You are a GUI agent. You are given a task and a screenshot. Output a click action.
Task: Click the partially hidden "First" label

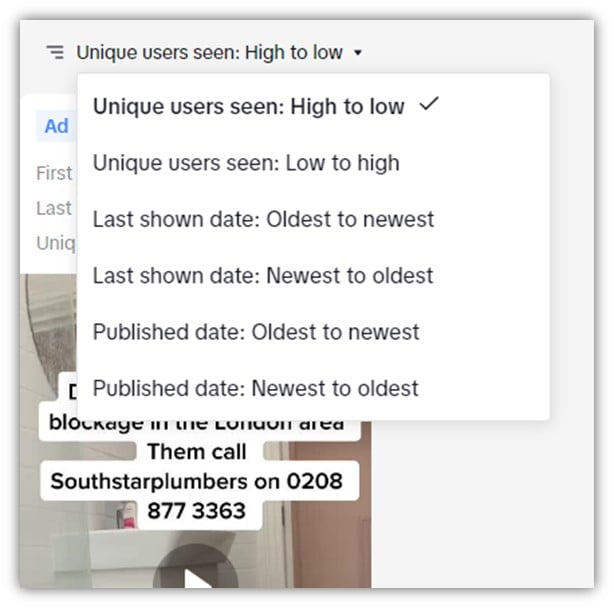(x=54, y=173)
